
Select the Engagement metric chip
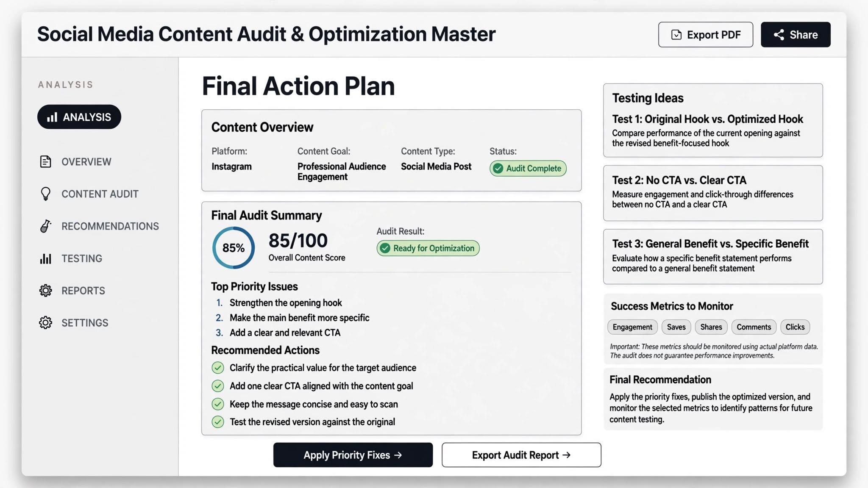(632, 327)
